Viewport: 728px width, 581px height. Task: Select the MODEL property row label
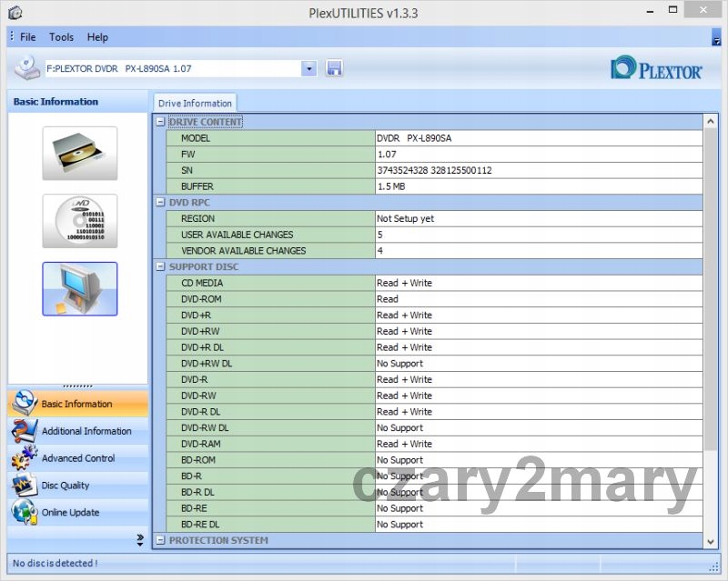pyautogui.click(x=196, y=138)
